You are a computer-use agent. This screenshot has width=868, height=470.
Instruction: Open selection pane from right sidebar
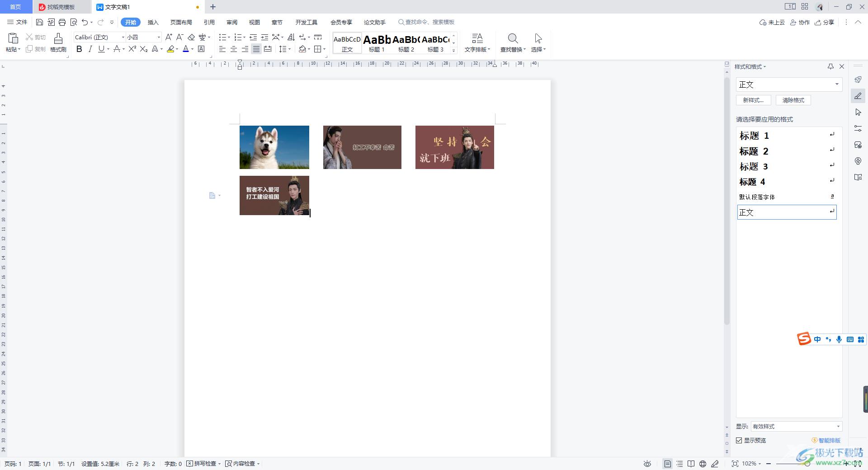click(x=858, y=112)
